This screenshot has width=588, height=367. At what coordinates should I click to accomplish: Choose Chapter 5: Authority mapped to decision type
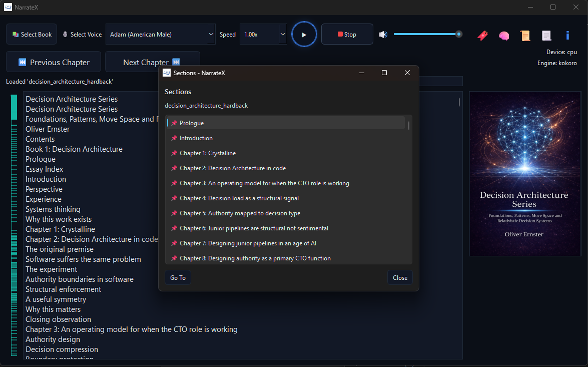click(x=240, y=213)
